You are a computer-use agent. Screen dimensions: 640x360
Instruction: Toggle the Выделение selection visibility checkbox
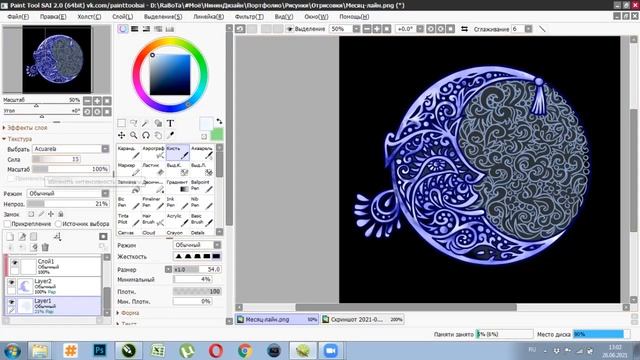(289, 29)
